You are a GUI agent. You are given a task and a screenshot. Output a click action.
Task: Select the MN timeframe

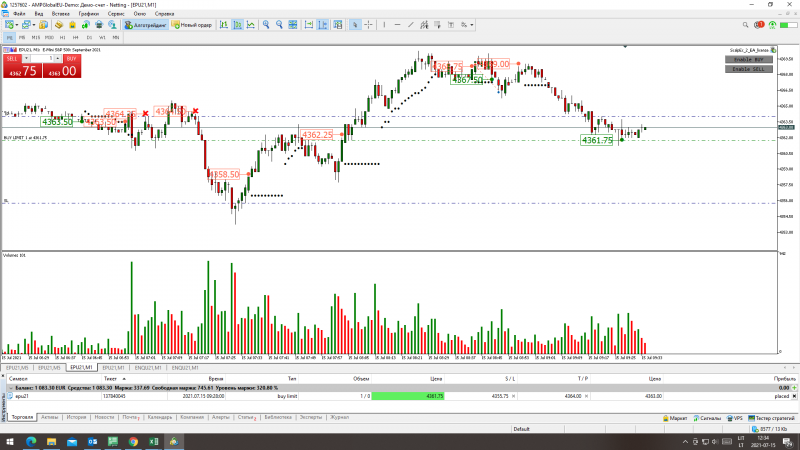(116, 38)
